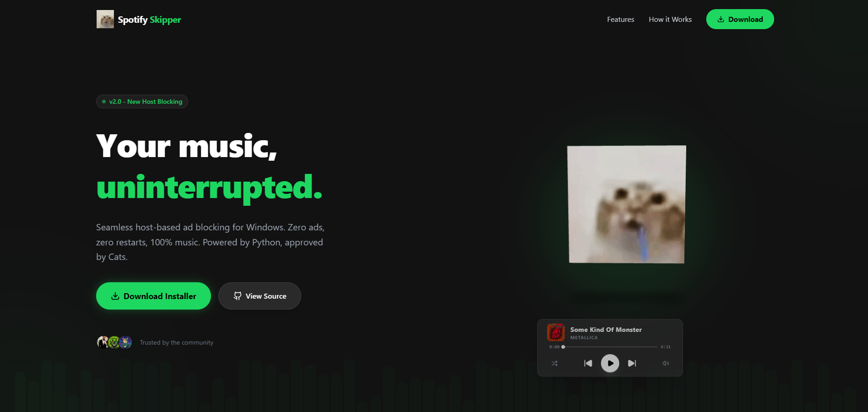Skip to the next track icon

point(632,363)
